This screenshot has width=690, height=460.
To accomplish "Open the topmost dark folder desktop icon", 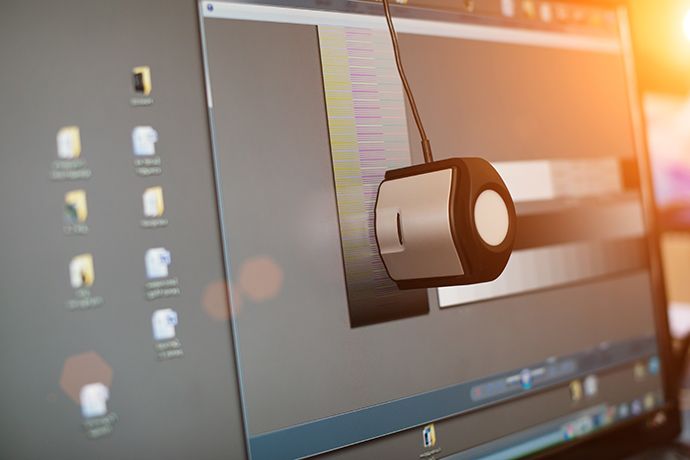I will (x=142, y=81).
